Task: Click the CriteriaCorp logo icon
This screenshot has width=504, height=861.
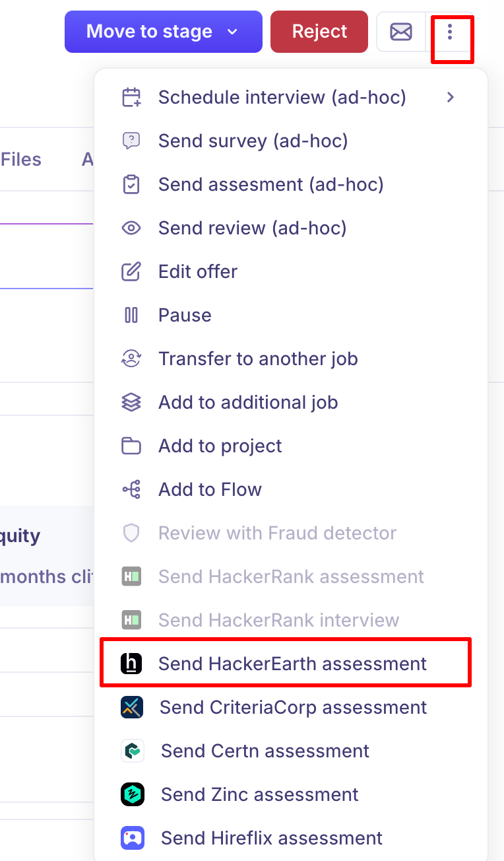Action: click(132, 707)
